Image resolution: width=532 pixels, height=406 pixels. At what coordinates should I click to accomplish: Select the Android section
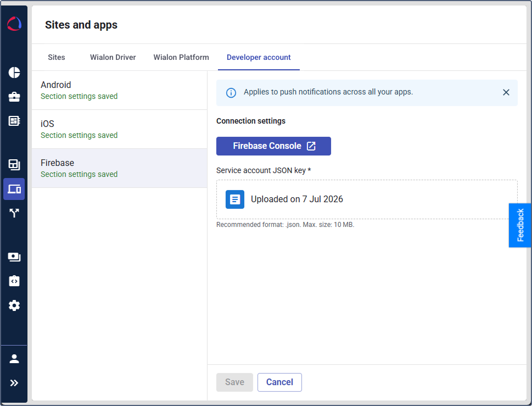[x=120, y=90]
